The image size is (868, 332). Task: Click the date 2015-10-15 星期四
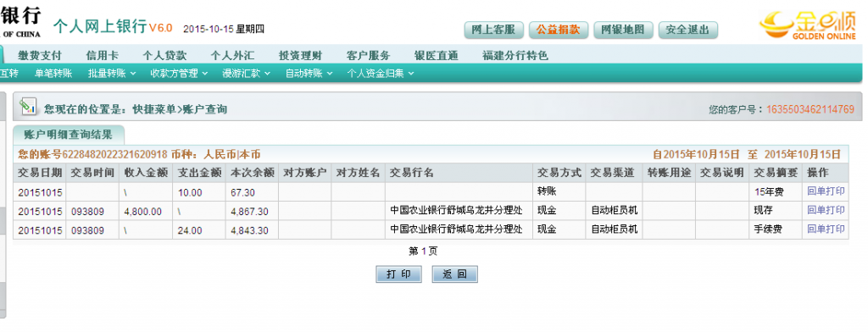[x=224, y=29]
